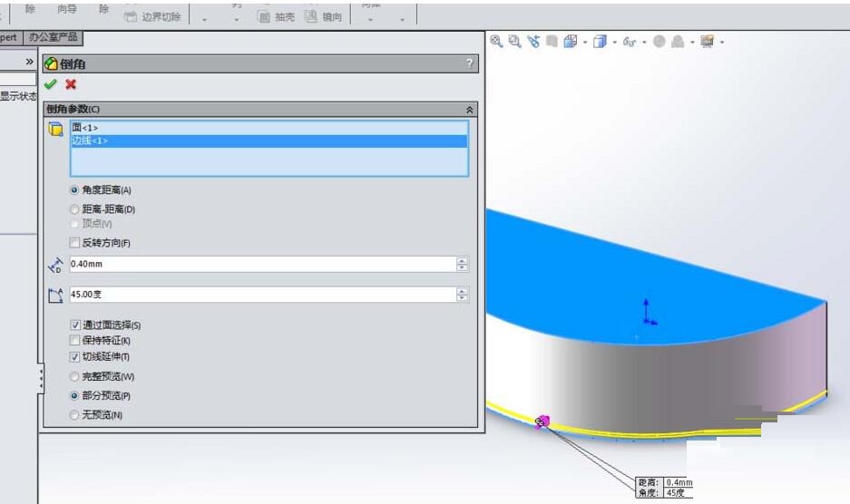Increase the distance value with the up spinner

point(462,261)
